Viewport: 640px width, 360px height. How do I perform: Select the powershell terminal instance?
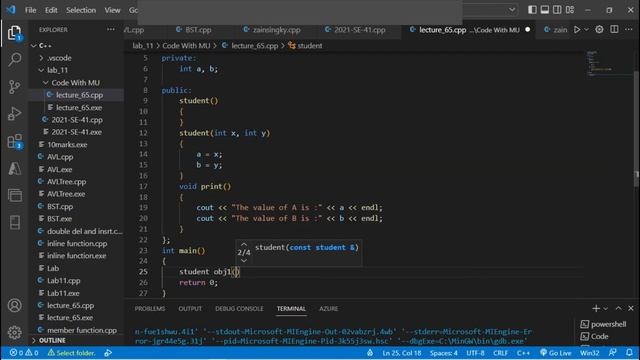tap(604, 324)
